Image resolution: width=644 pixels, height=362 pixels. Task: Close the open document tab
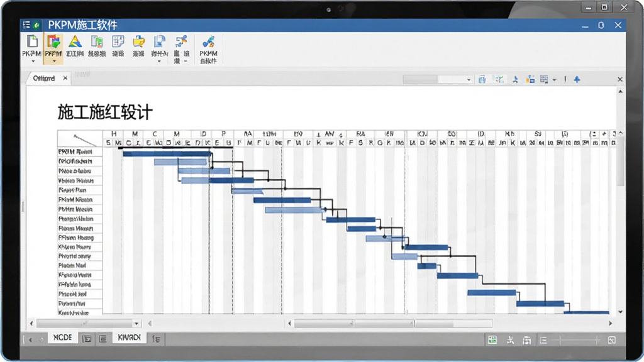coord(65,78)
